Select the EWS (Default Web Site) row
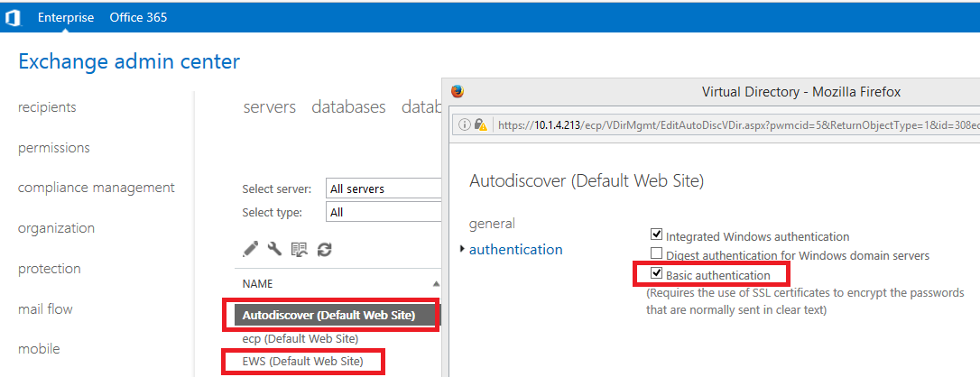This screenshot has height=377, width=980. click(302, 362)
